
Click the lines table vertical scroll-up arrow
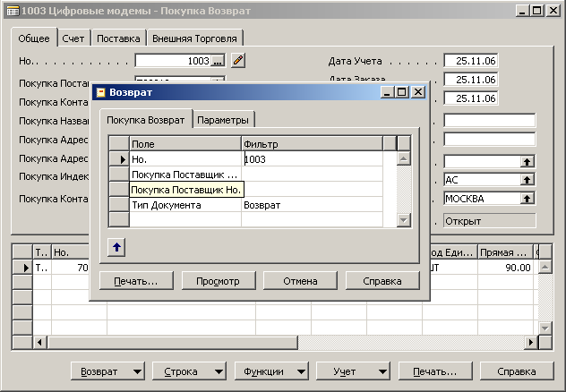tap(545, 268)
